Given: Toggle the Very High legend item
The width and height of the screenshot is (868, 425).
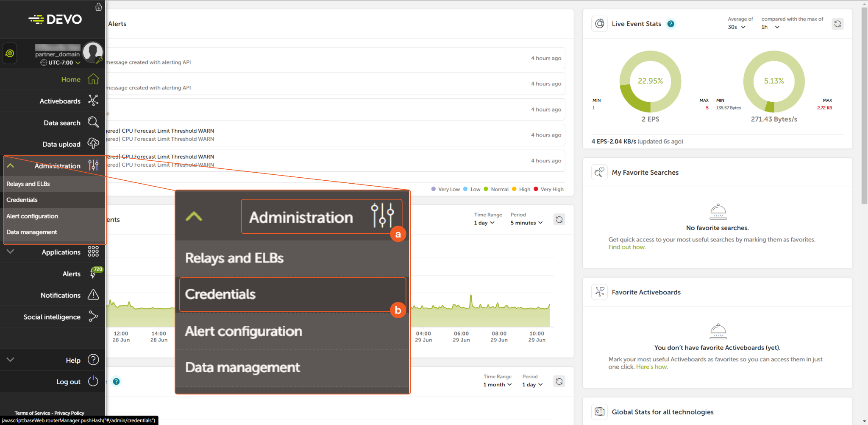Looking at the screenshot, I should 548,189.
